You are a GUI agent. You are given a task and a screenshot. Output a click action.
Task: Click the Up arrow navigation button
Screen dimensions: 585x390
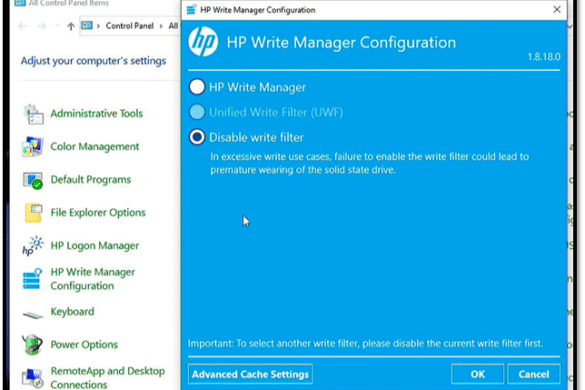71,26
